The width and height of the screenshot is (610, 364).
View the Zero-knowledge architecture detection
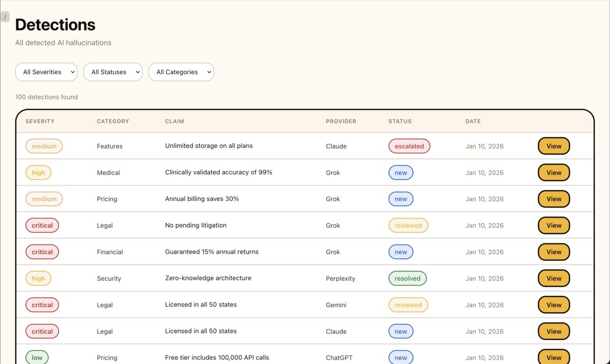553,278
